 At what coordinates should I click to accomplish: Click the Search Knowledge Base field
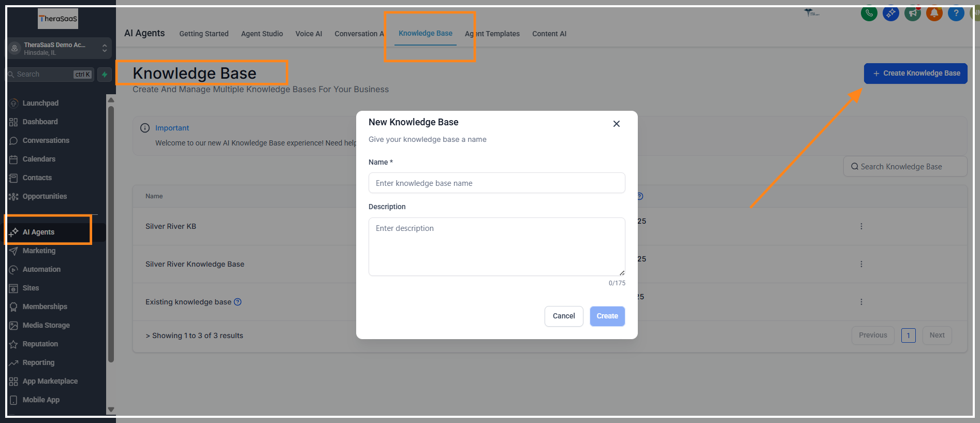coord(905,167)
